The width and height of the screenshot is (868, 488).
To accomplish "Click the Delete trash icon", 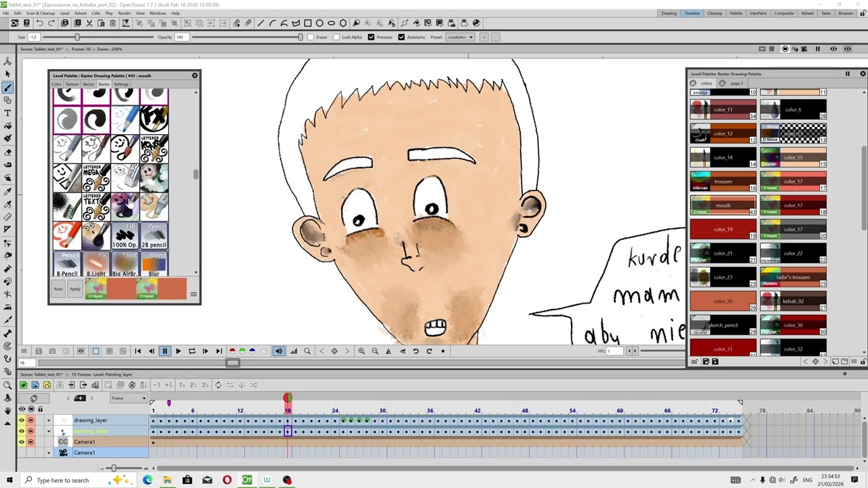I will pyautogui.click(x=113, y=23).
